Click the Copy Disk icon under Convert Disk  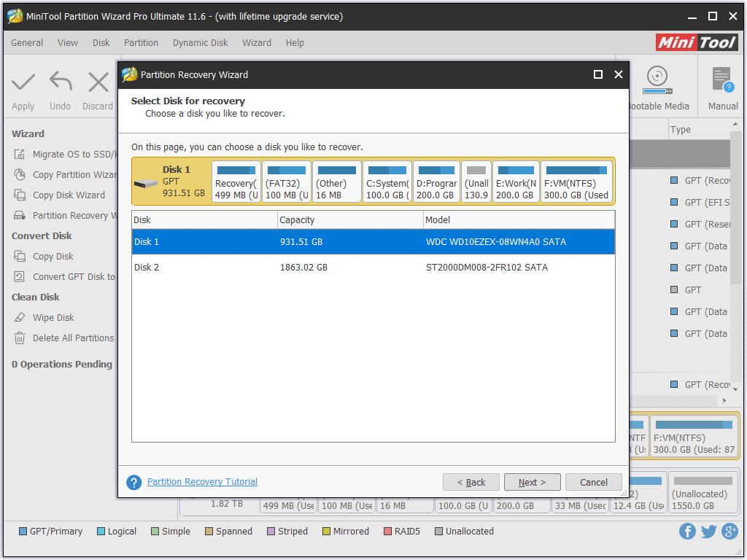click(x=20, y=256)
